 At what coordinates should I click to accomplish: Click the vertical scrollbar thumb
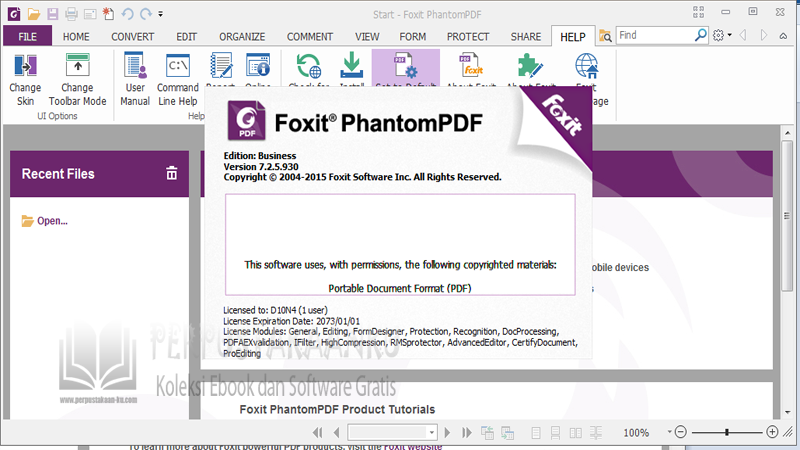point(787,215)
